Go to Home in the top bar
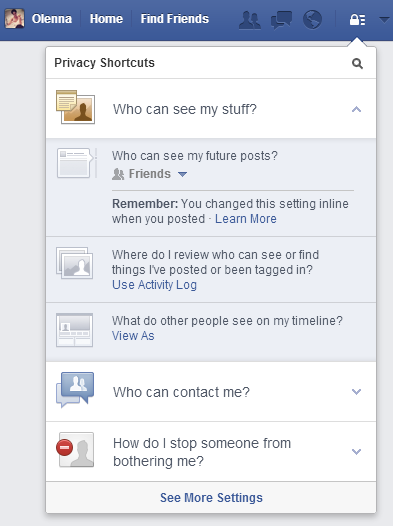The width and height of the screenshot is (393, 526). (x=106, y=19)
